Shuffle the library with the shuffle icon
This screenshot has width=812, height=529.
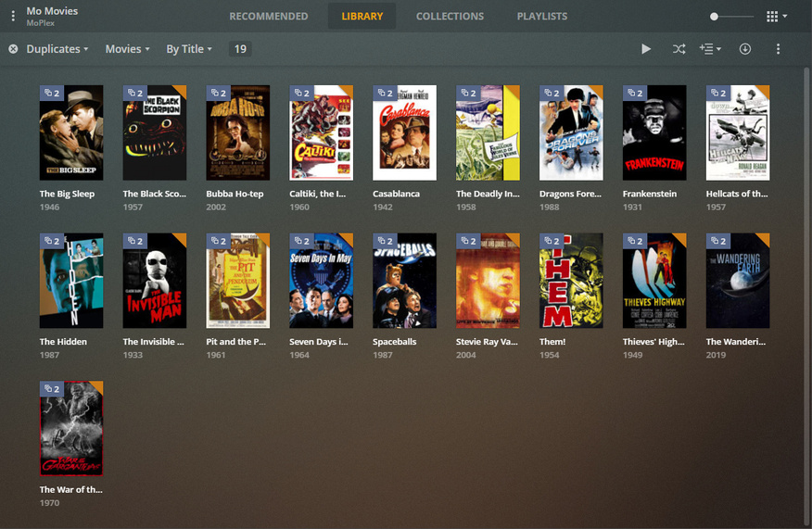(x=679, y=49)
